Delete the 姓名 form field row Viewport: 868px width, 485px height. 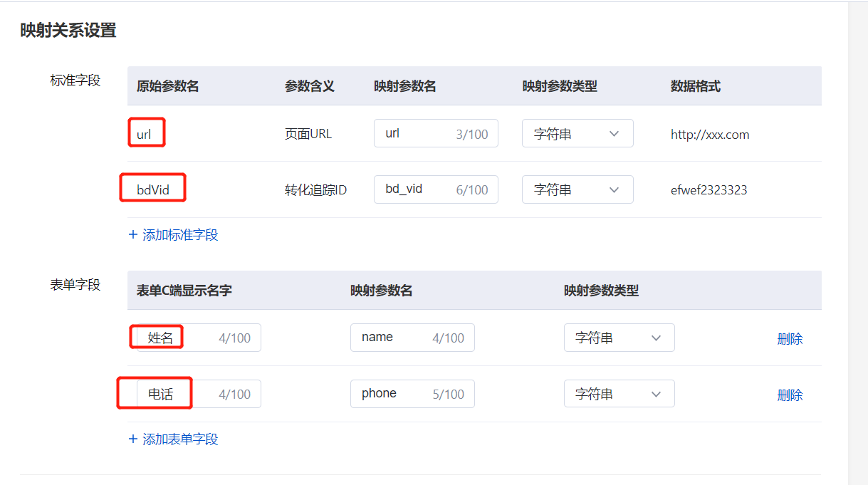point(790,339)
